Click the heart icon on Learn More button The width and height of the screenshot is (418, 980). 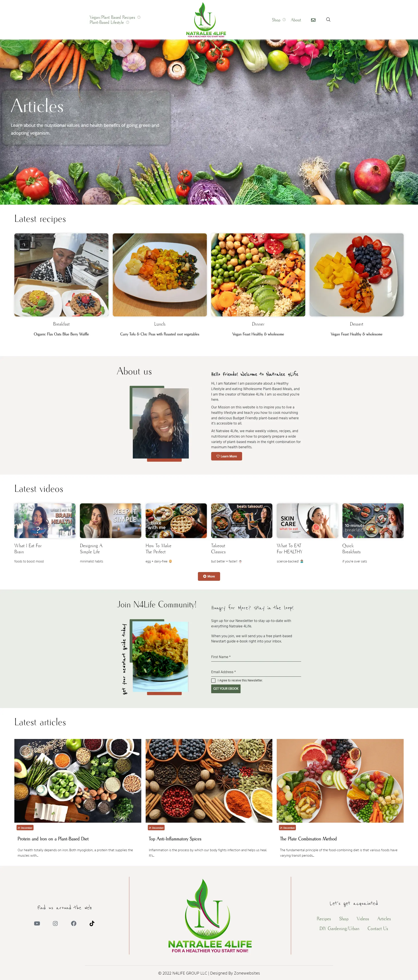click(218, 456)
